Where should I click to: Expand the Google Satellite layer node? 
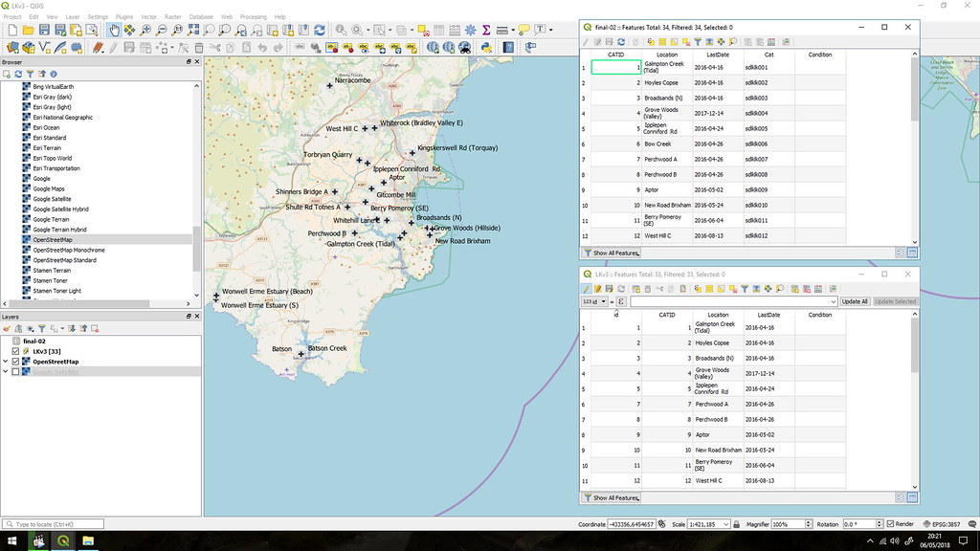pos(6,372)
